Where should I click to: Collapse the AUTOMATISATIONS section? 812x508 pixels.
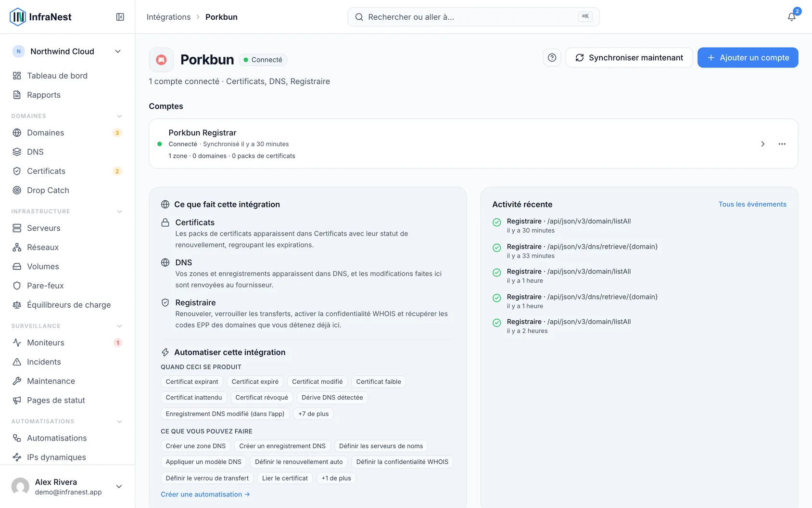[x=119, y=421]
